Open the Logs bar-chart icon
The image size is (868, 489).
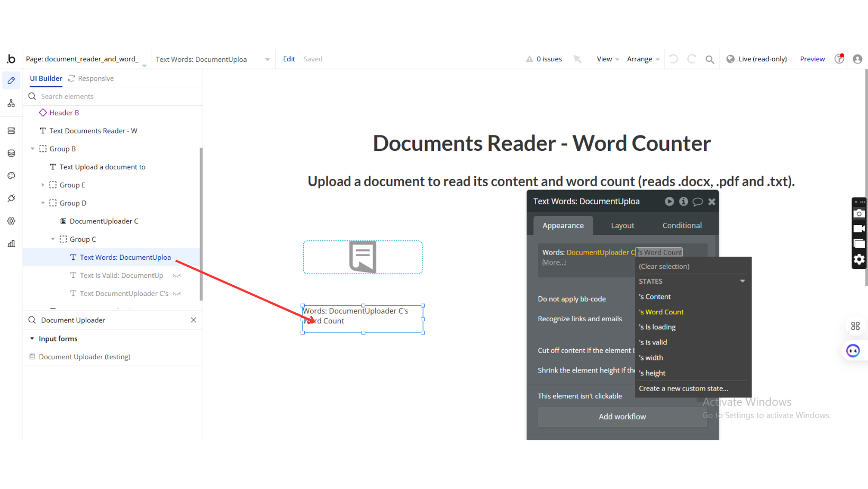point(11,243)
